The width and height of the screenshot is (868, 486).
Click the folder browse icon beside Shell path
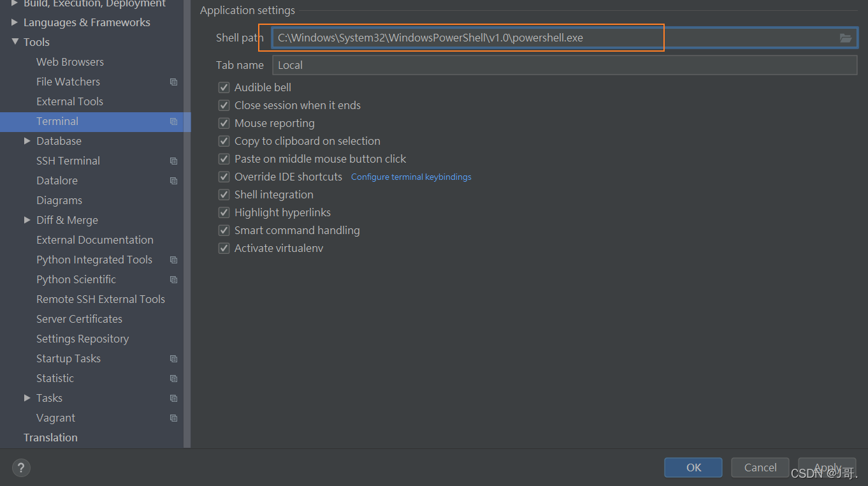click(846, 38)
